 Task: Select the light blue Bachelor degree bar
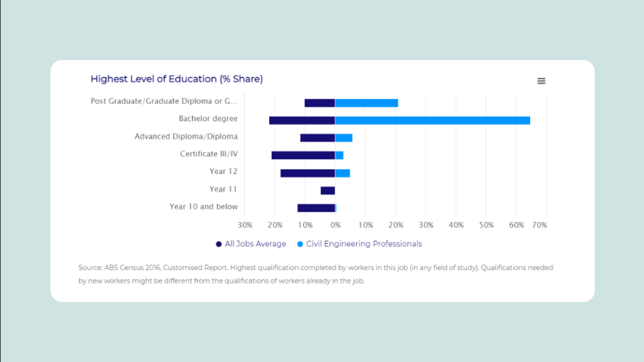coord(432,121)
